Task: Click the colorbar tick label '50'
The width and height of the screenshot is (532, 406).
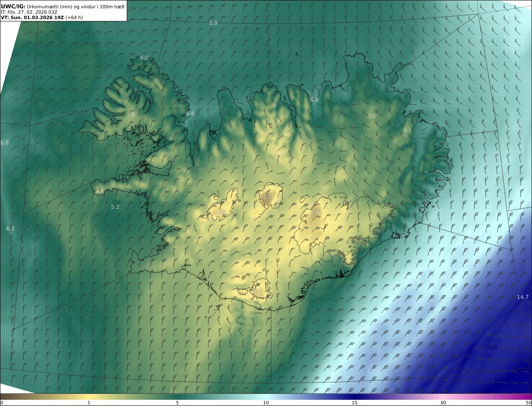Action: (529, 403)
